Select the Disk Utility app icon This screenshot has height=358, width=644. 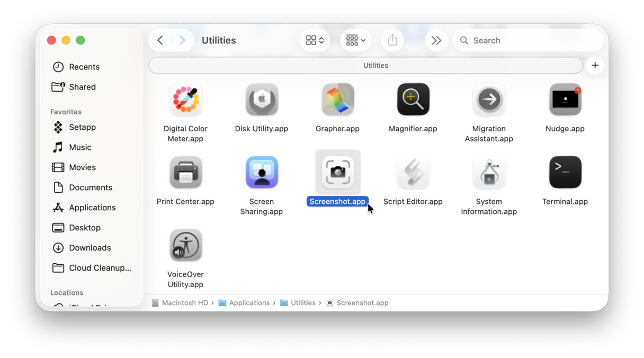click(x=262, y=100)
